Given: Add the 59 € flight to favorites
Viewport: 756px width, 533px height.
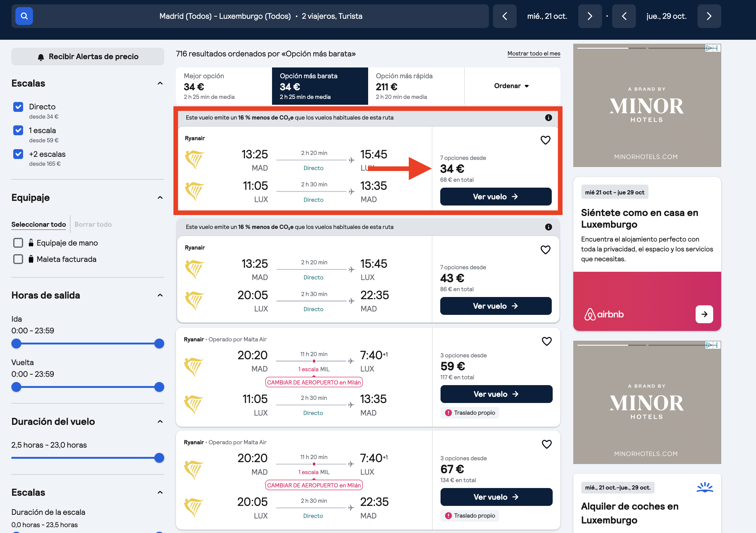Looking at the screenshot, I should coord(546,341).
